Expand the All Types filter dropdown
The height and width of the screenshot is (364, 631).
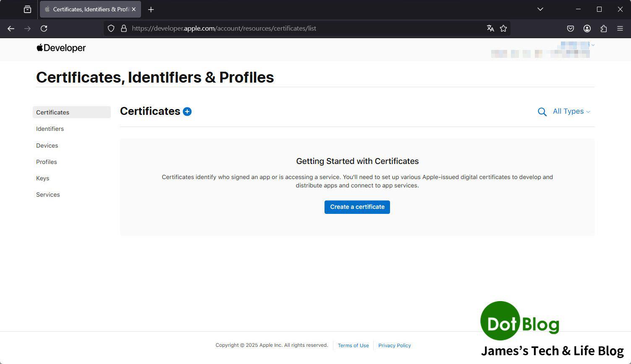pyautogui.click(x=571, y=112)
